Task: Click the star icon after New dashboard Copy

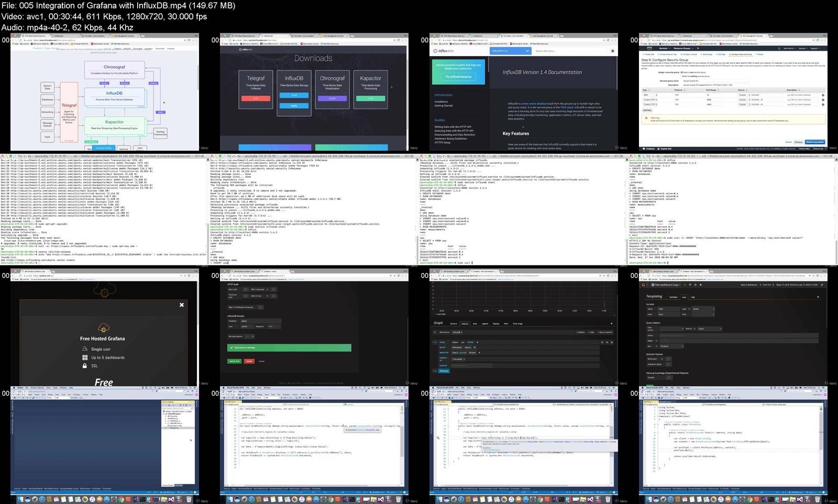Action: 685,285
